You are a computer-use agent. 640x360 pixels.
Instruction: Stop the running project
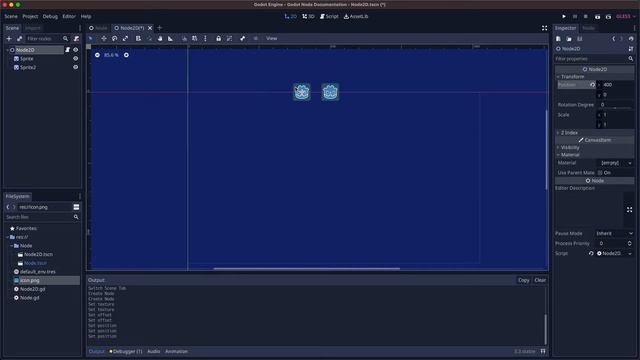pos(586,16)
